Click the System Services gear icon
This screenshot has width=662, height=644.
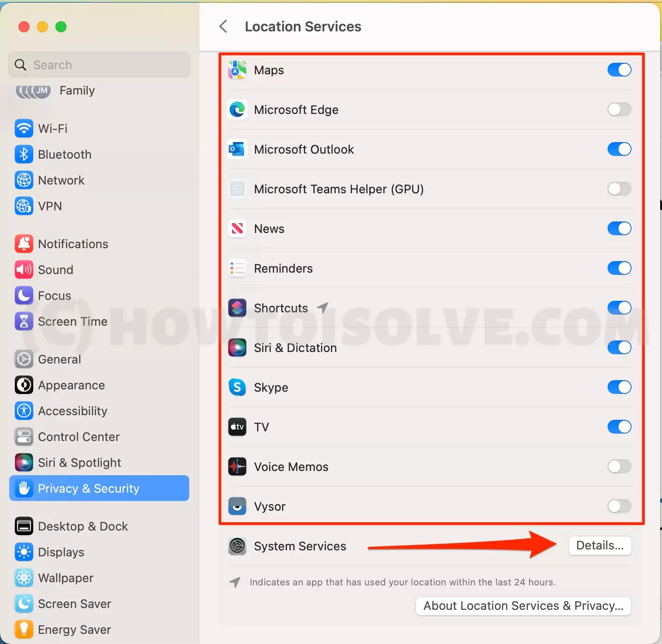237,546
